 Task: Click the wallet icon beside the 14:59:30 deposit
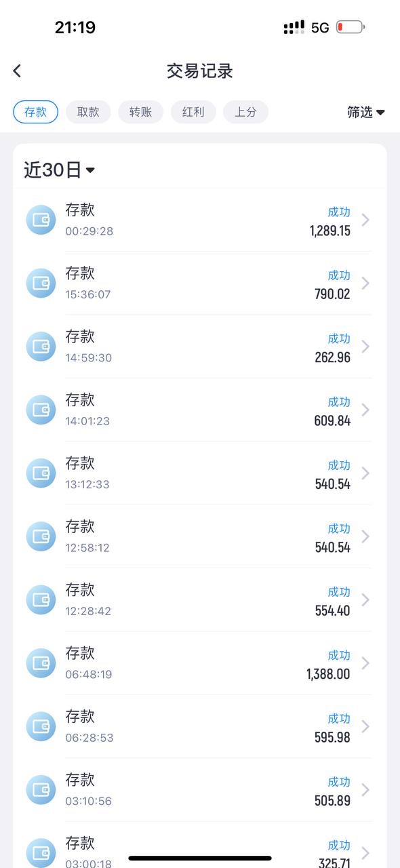(41, 347)
